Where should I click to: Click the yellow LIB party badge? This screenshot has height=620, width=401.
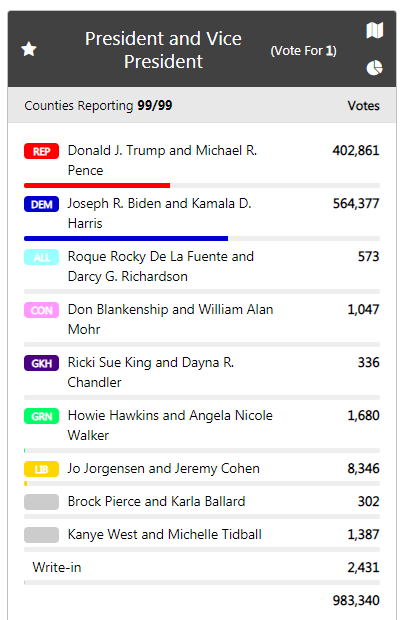[42, 469]
